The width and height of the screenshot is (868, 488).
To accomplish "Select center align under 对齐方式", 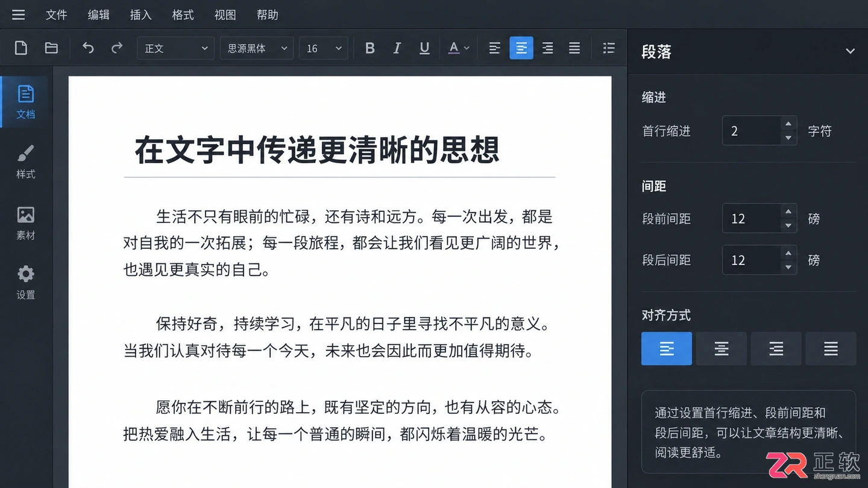I will click(722, 348).
